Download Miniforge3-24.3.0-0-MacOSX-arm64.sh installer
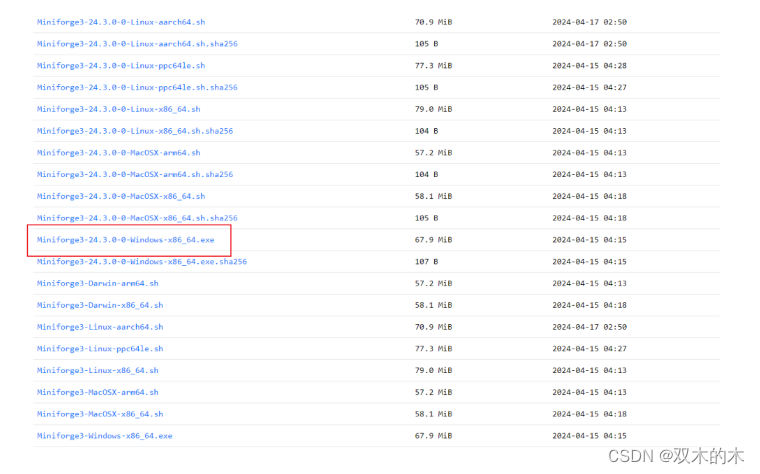 118,153
